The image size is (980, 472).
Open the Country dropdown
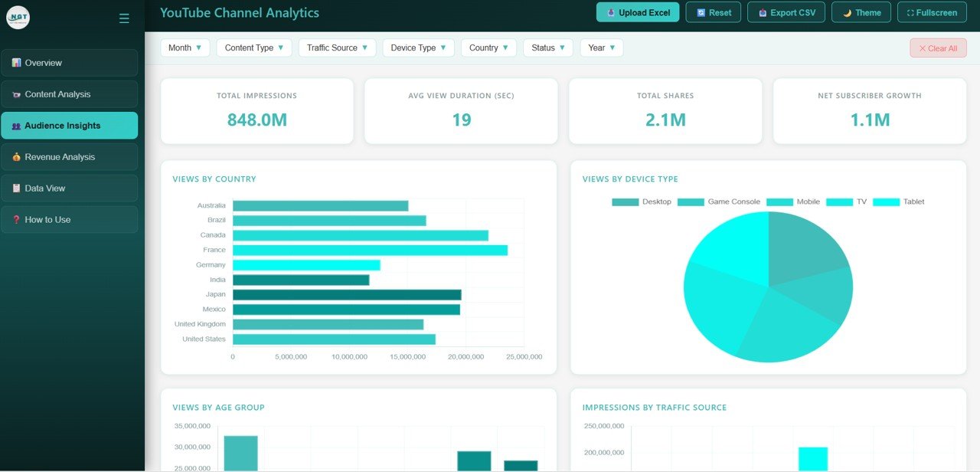tap(488, 48)
